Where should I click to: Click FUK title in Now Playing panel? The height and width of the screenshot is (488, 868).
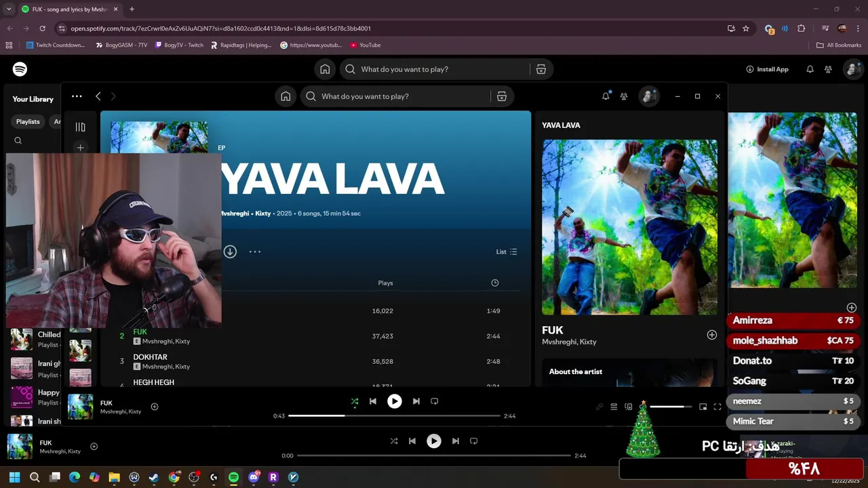553,330
